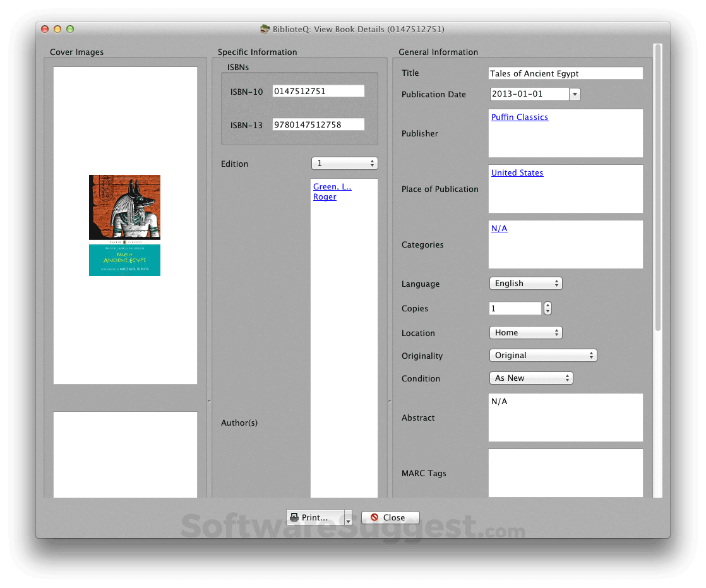The width and height of the screenshot is (706, 588).
Task: Follow the Puffin Classics publisher link
Action: point(519,117)
